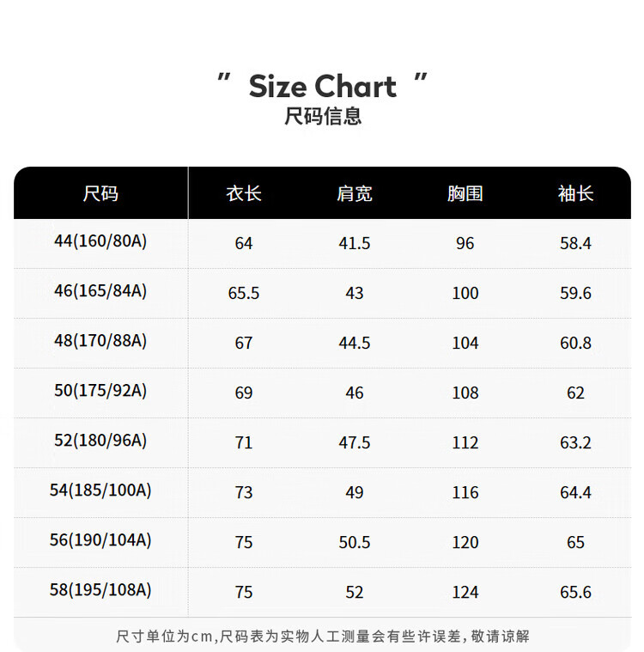644x652 pixels.
Task: Click the 52(180/96A) size label
Action: coord(100,441)
